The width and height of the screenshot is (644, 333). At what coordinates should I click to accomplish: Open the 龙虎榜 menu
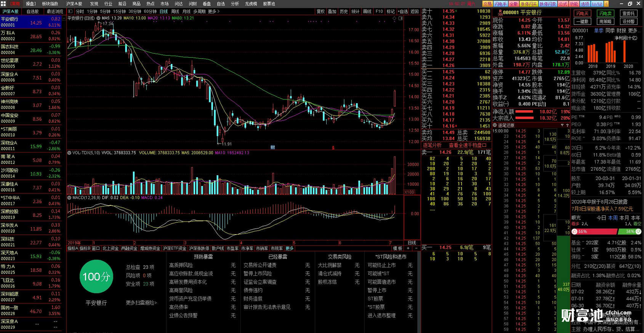coord(251,4)
